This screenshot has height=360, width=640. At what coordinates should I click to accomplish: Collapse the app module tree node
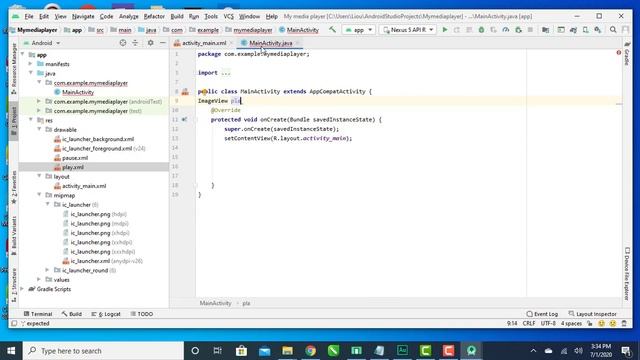pos(22,54)
